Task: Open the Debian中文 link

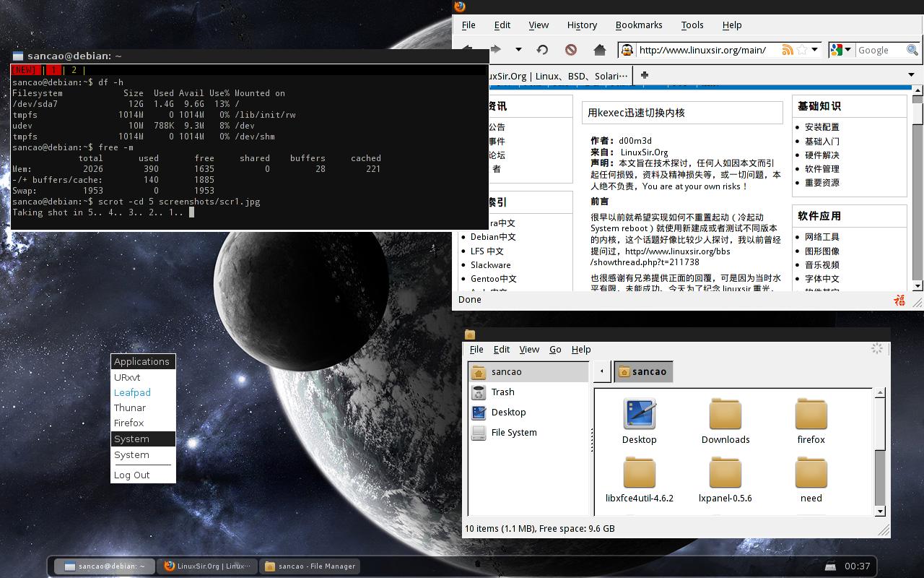Action: 493,237
